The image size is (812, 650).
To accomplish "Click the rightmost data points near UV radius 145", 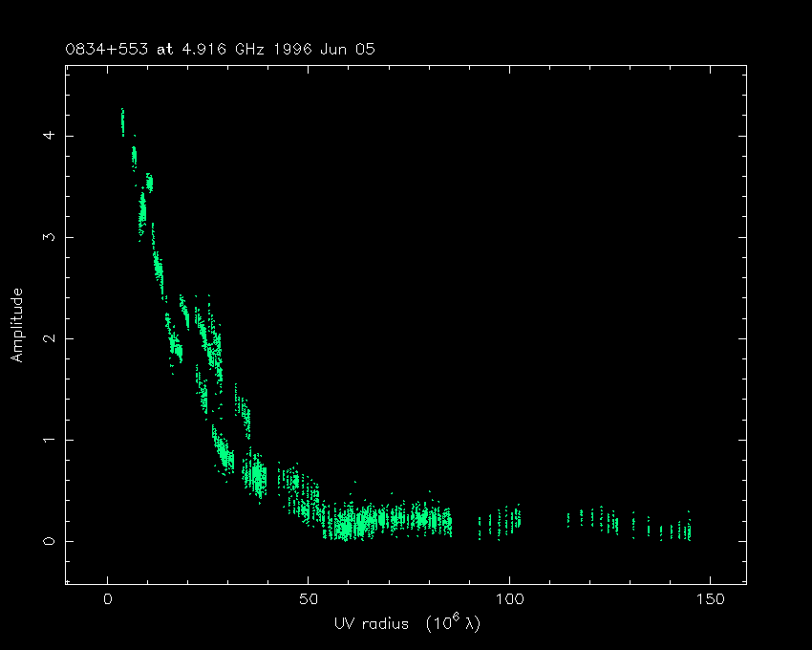I will 688,529.
